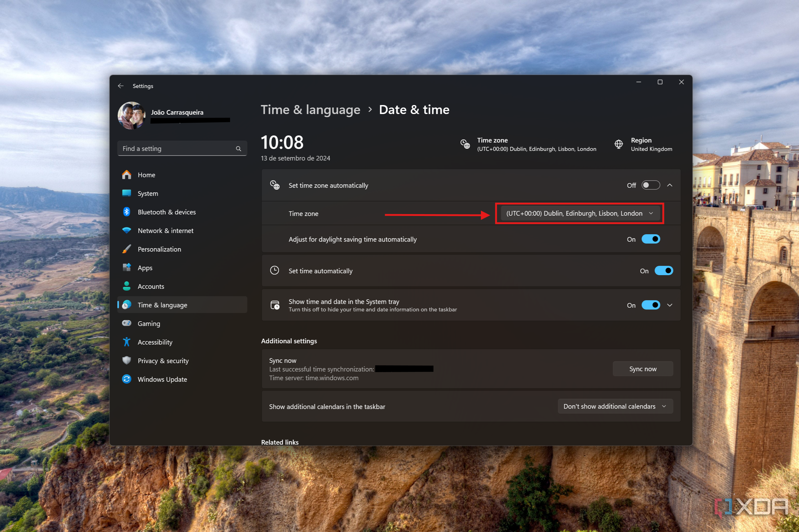Open Windows Update via its sync icon

pyautogui.click(x=127, y=379)
